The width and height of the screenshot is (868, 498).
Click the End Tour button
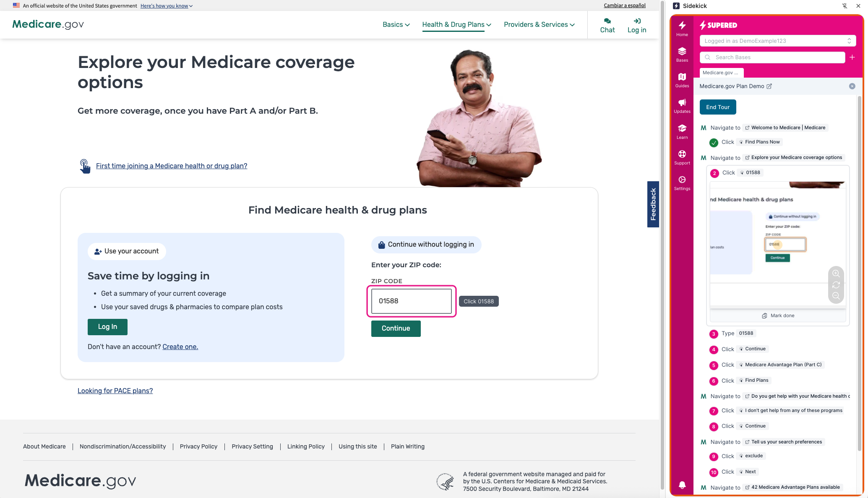tap(717, 107)
